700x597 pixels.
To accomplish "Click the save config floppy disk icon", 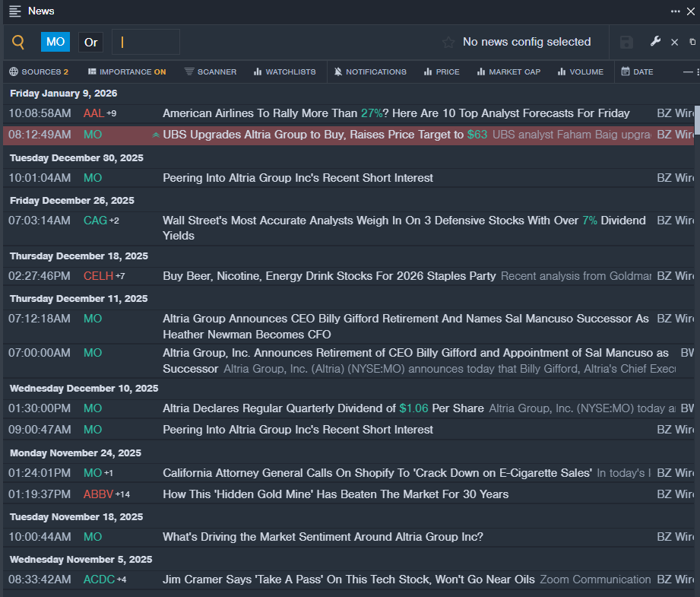I will coord(626,43).
